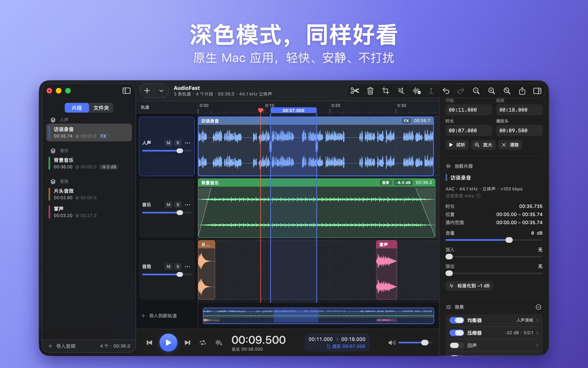Select the 访谈录音 clip in sidebar
This screenshot has width=588, height=368.
tap(89, 132)
